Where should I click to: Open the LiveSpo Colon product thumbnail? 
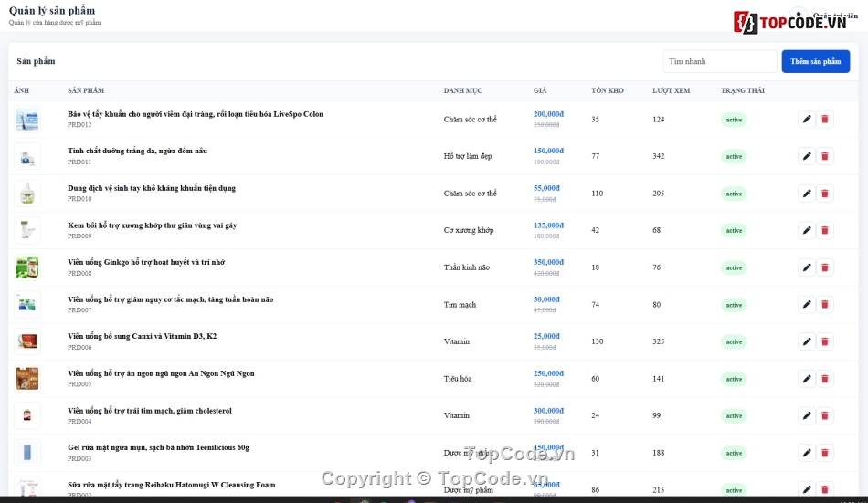click(27, 119)
